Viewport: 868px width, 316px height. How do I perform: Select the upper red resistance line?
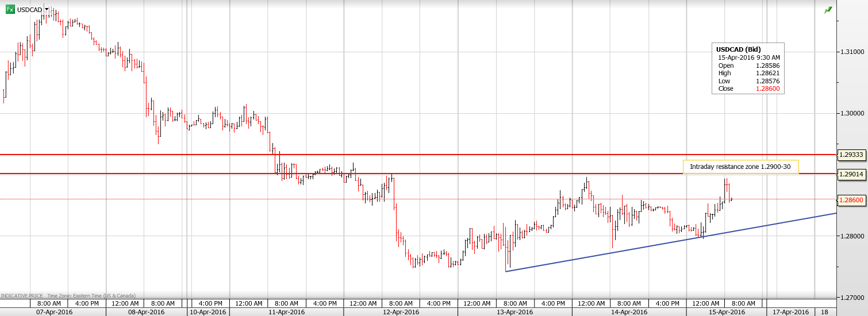(402, 155)
